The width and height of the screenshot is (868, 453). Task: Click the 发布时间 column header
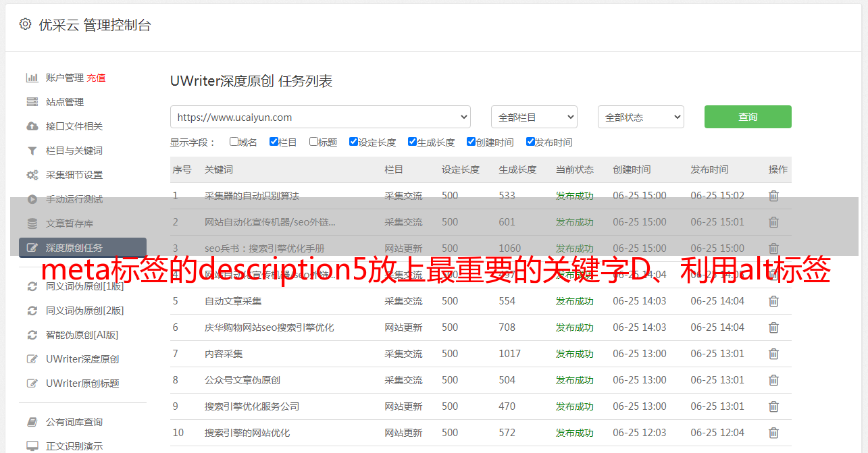(x=709, y=169)
